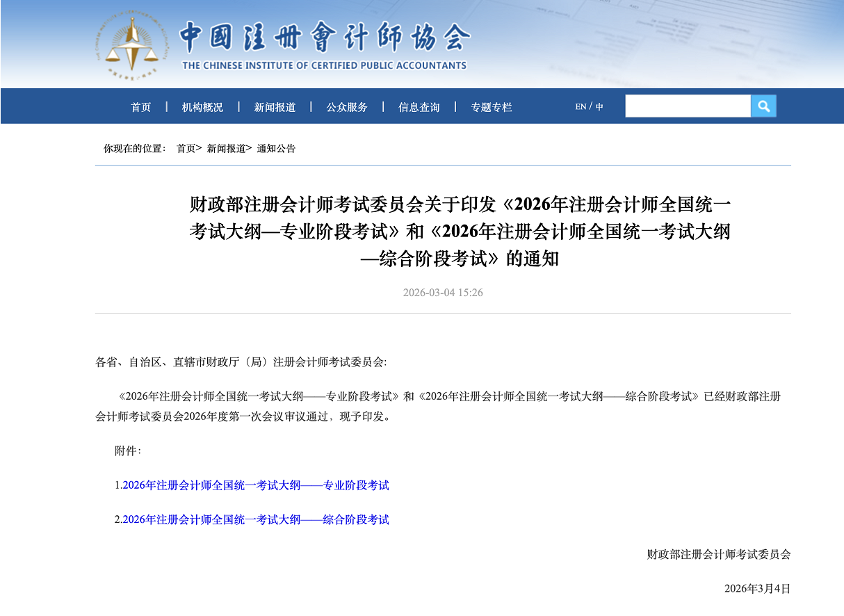Select 新闻报道 in the navigation bar
The width and height of the screenshot is (844, 616).
click(275, 107)
